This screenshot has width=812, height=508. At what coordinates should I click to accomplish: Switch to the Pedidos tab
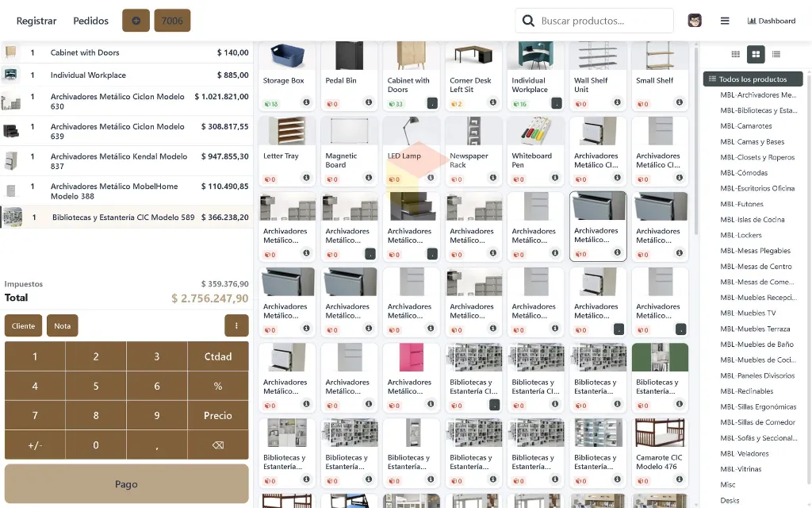(90, 21)
